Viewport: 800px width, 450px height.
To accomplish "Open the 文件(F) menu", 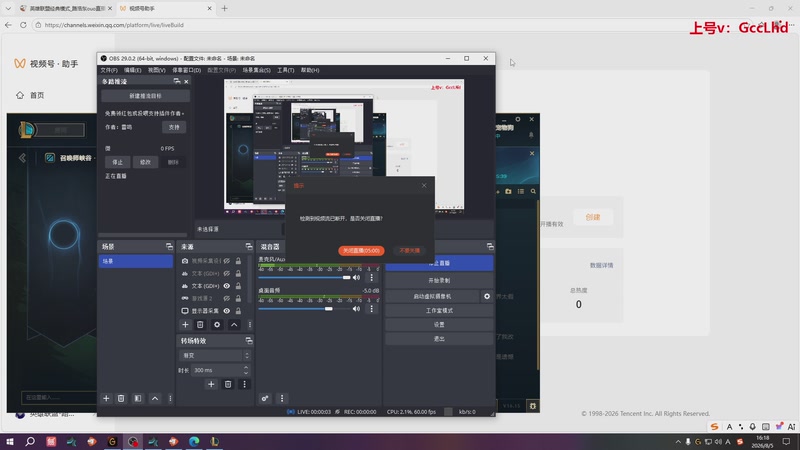I will click(x=109, y=70).
